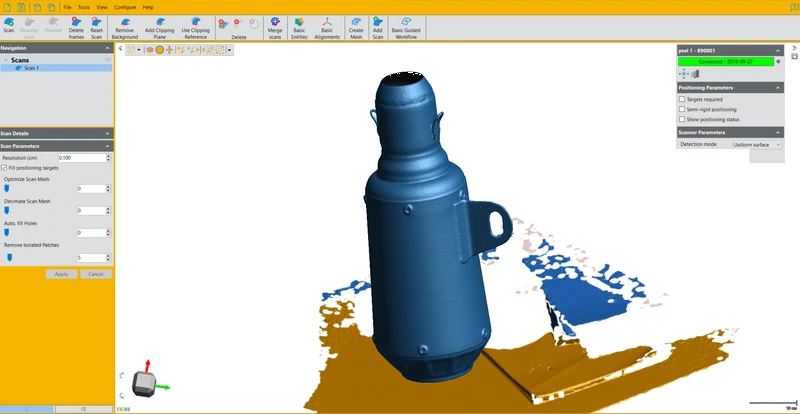Uncheck Fill positioning targets
This screenshot has width=800, height=414.
[4, 168]
